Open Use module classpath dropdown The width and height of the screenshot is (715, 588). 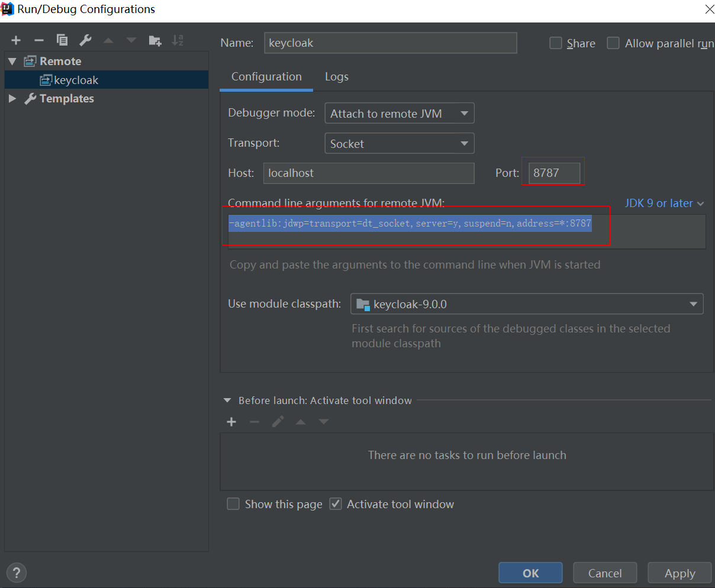click(527, 304)
